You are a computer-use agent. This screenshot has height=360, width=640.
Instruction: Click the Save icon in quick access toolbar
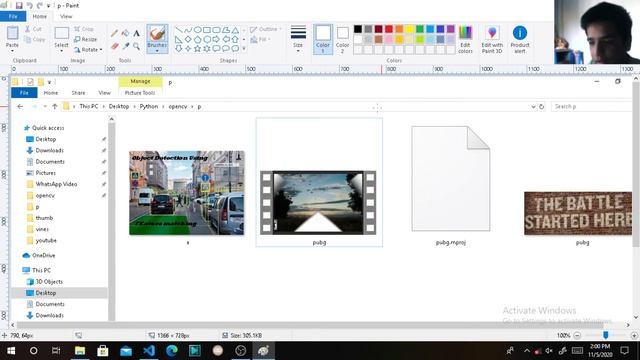(19, 6)
